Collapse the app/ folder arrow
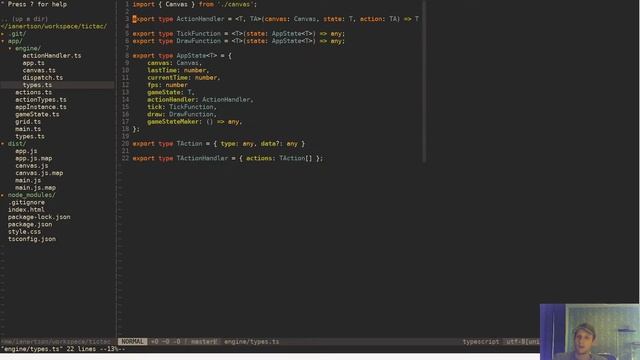Viewport: 640px width, 360px height. pos(2,41)
